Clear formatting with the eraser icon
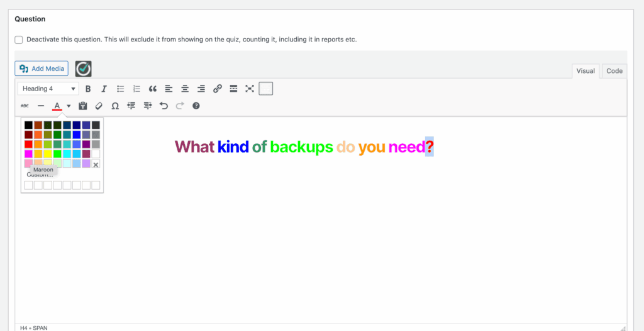Image resolution: width=644 pixels, height=331 pixels. click(x=99, y=106)
